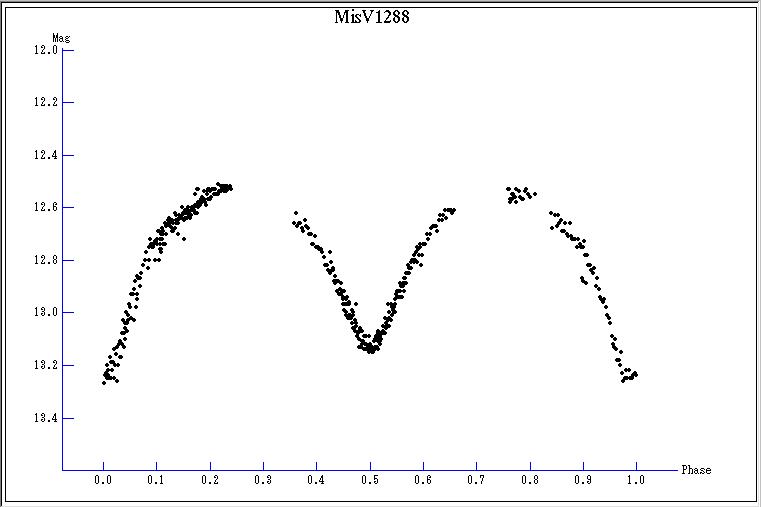Click the 1.0 phase tick label
This screenshot has width=761, height=507.
(636, 480)
